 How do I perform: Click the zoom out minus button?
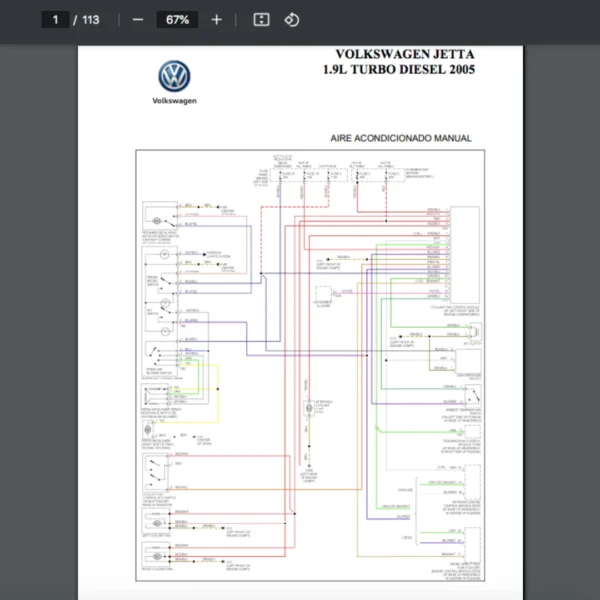point(138,20)
